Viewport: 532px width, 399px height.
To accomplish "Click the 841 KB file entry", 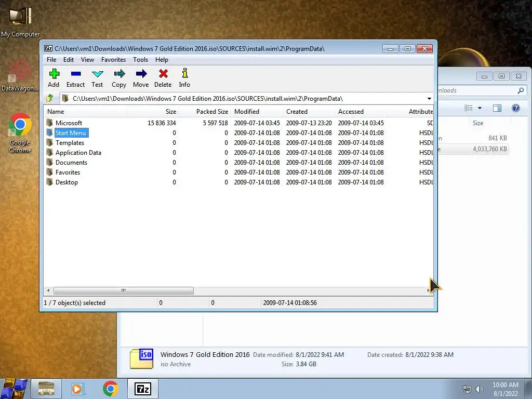I will 474,138.
